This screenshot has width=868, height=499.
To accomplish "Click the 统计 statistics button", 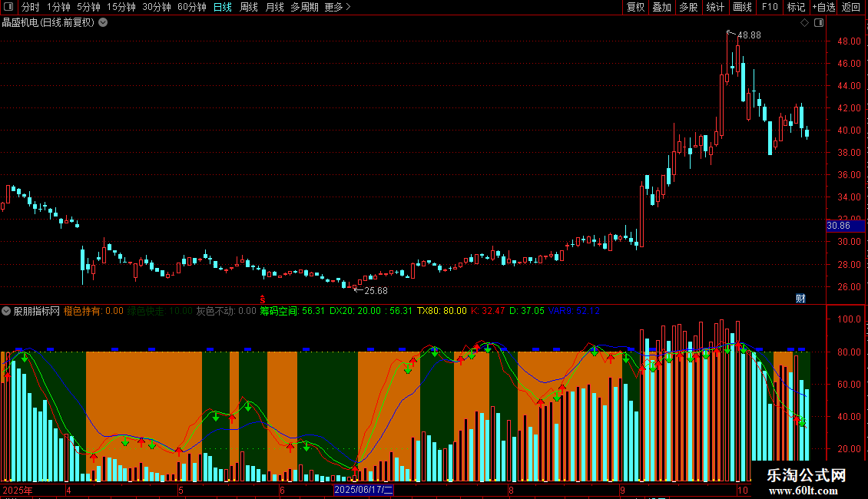I will coord(715,7).
